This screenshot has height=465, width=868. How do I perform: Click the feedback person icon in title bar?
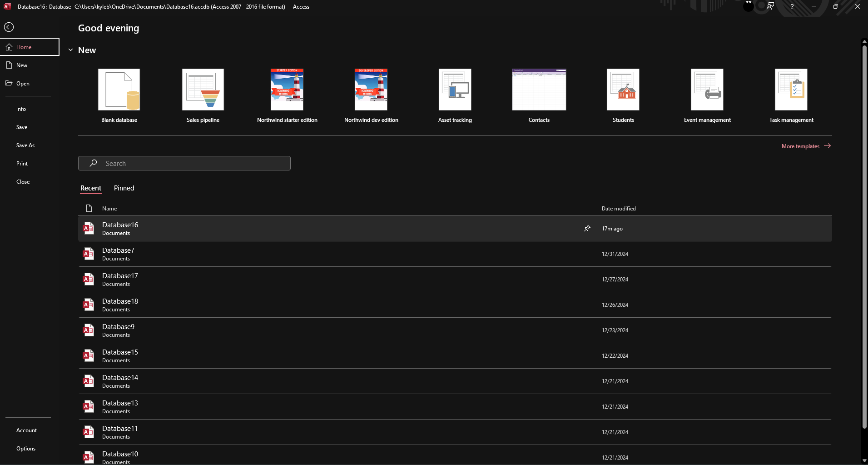point(770,6)
